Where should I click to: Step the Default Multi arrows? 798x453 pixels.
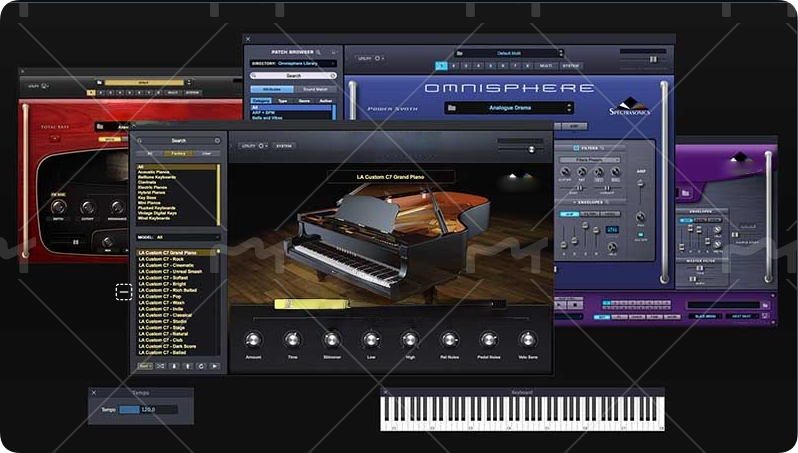pyautogui.click(x=561, y=53)
